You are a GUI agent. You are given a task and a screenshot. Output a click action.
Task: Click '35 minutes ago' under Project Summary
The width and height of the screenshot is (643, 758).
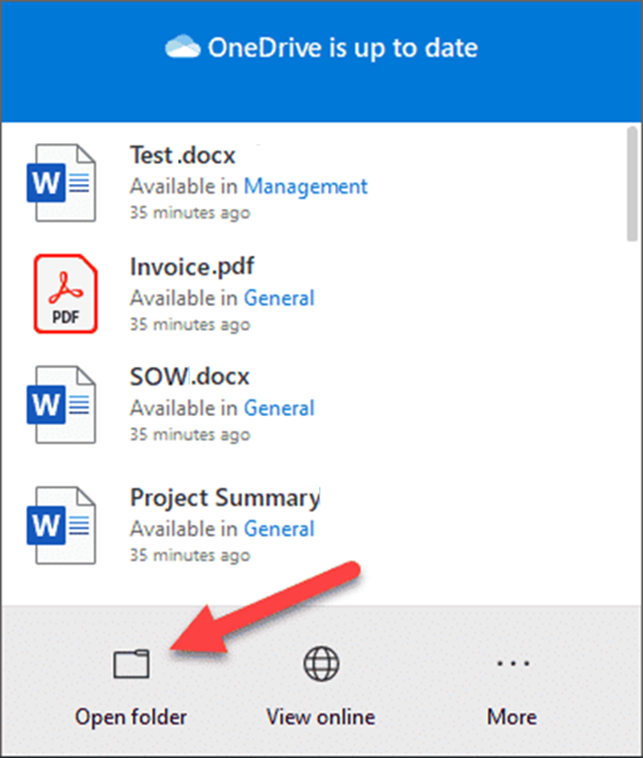[x=190, y=555]
